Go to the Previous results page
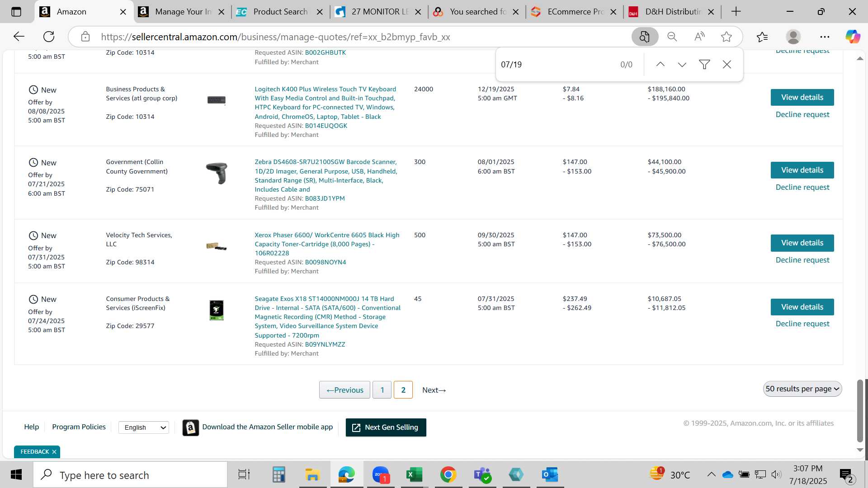The height and width of the screenshot is (488, 868). [344, 390]
